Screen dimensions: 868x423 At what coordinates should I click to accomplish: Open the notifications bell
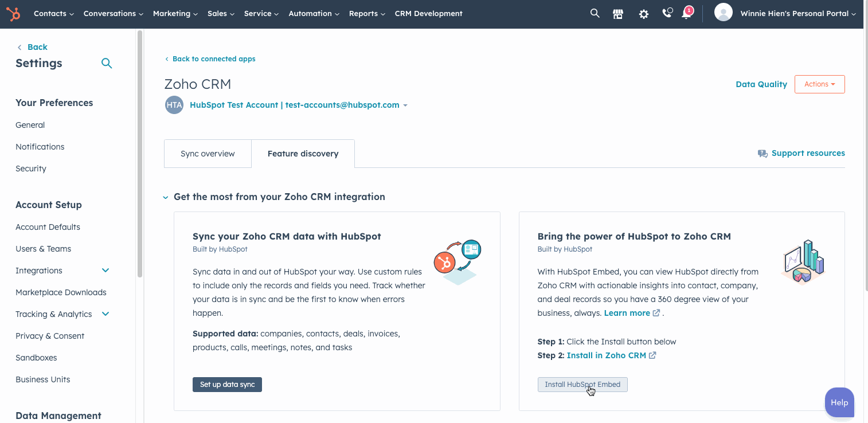[686, 14]
